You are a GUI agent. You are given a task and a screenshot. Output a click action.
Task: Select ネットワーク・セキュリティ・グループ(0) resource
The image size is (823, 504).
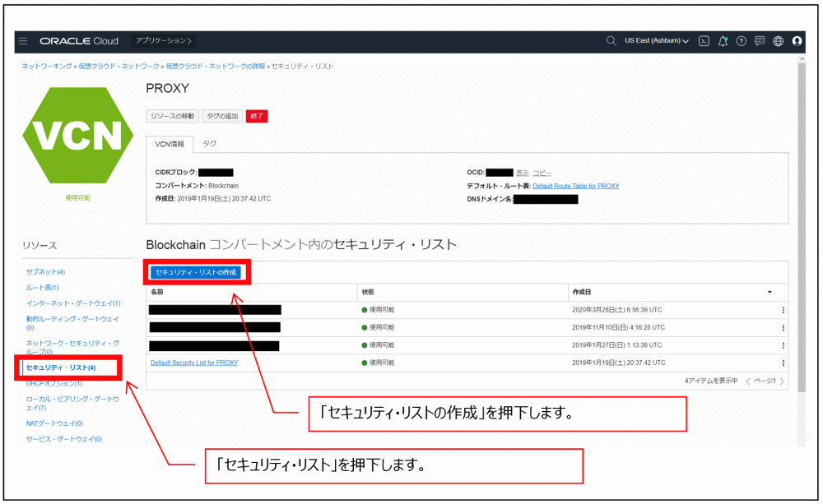72,347
